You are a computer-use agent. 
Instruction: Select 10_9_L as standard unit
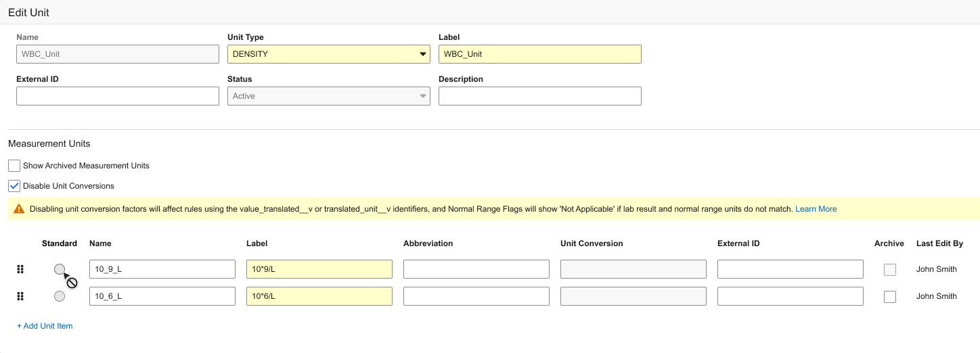click(x=60, y=269)
